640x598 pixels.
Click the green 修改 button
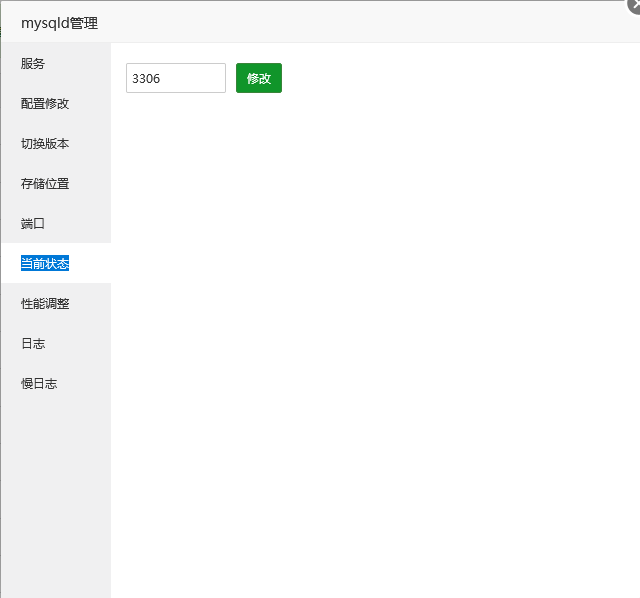coord(259,78)
